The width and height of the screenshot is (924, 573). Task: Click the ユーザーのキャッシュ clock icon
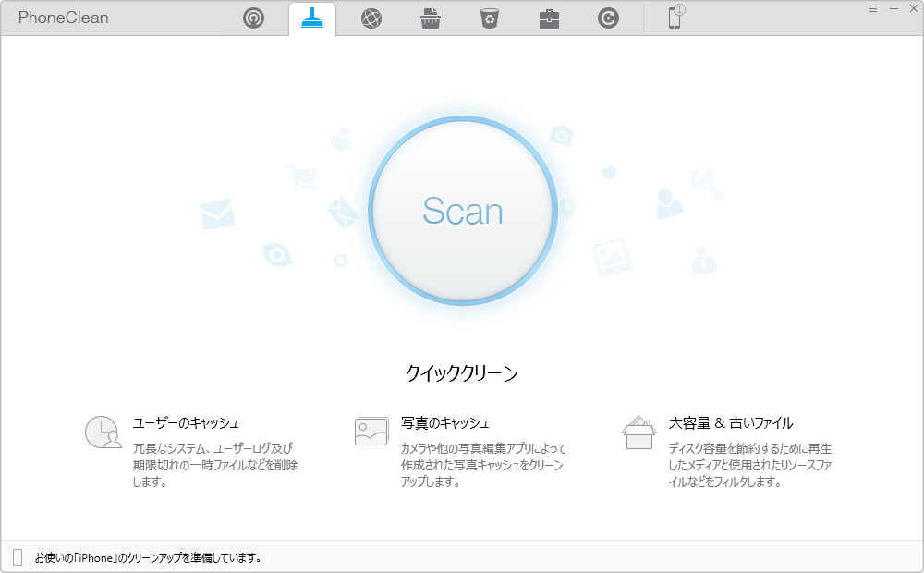[103, 433]
